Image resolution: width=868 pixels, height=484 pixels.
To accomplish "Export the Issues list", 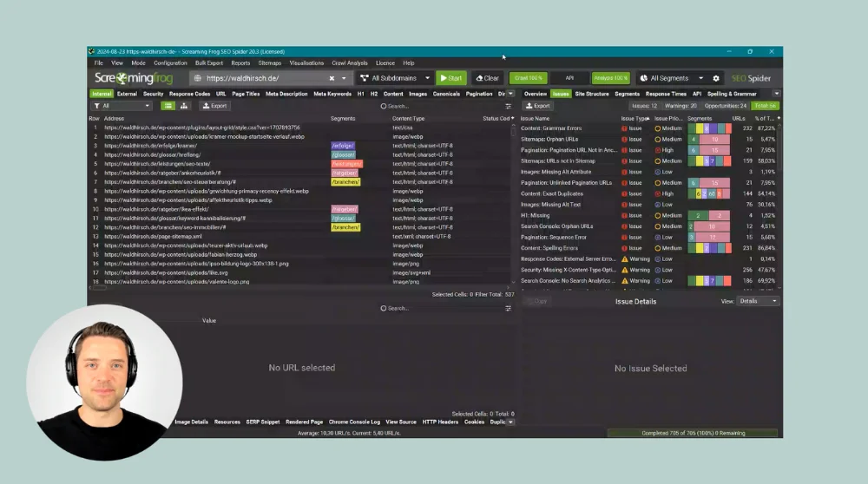I will coord(538,106).
